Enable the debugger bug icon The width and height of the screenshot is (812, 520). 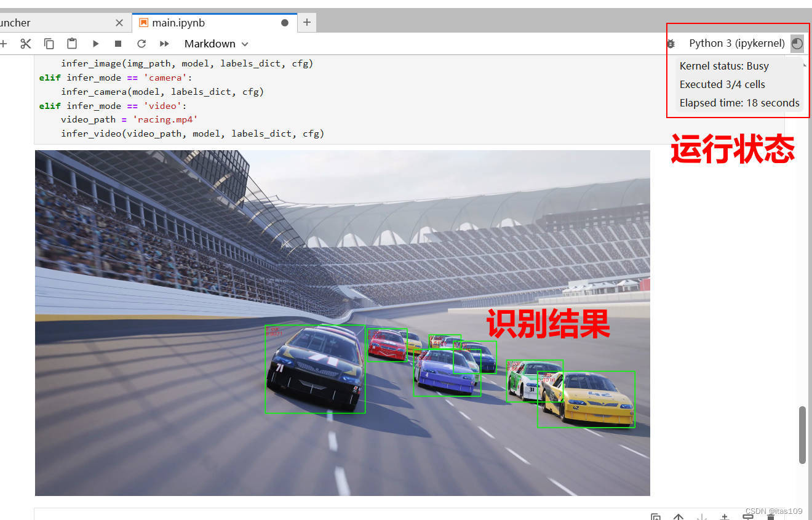[671, 44]
